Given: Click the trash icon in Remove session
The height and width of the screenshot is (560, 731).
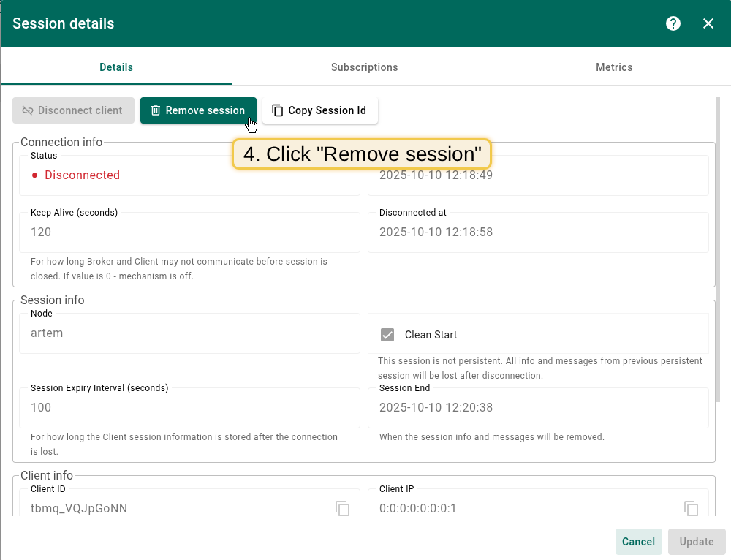Looking at the screenshot, I should (x=156, y=110).
